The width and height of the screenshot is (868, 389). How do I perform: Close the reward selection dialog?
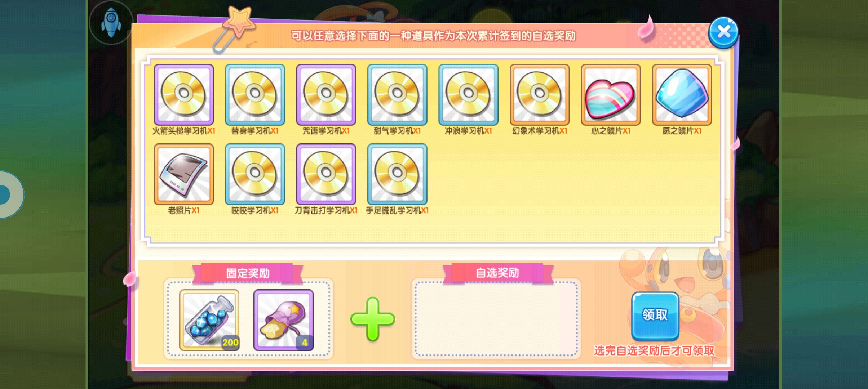click(x=723, y=32)
